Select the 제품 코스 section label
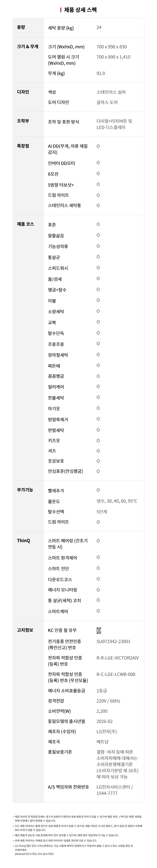 26,224
